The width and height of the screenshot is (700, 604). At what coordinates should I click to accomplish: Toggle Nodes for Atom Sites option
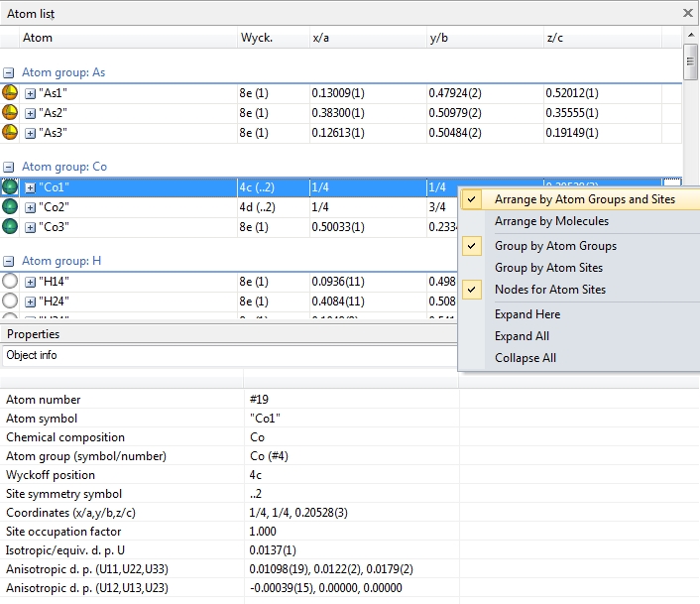click(x=549, y=290)
